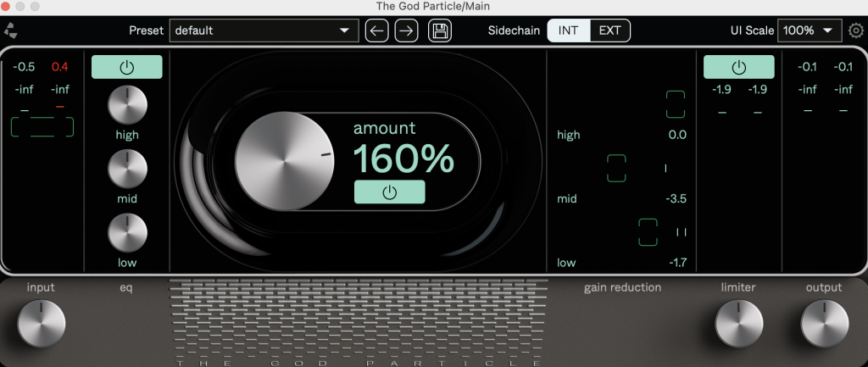Image resolution: width=868 pixels, height=367 pixels.
Task: Click the previous preset arrow button
Action: click(x=377, y=31)
